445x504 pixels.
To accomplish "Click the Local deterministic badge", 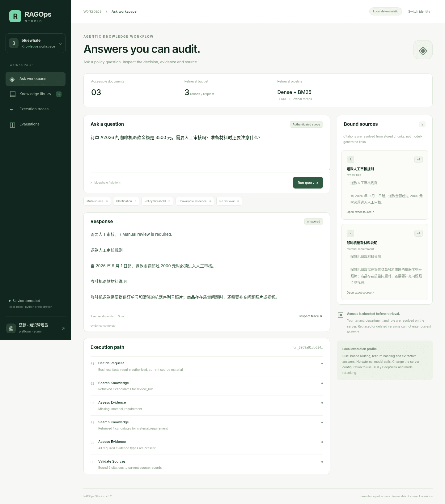I will point(386,11).
